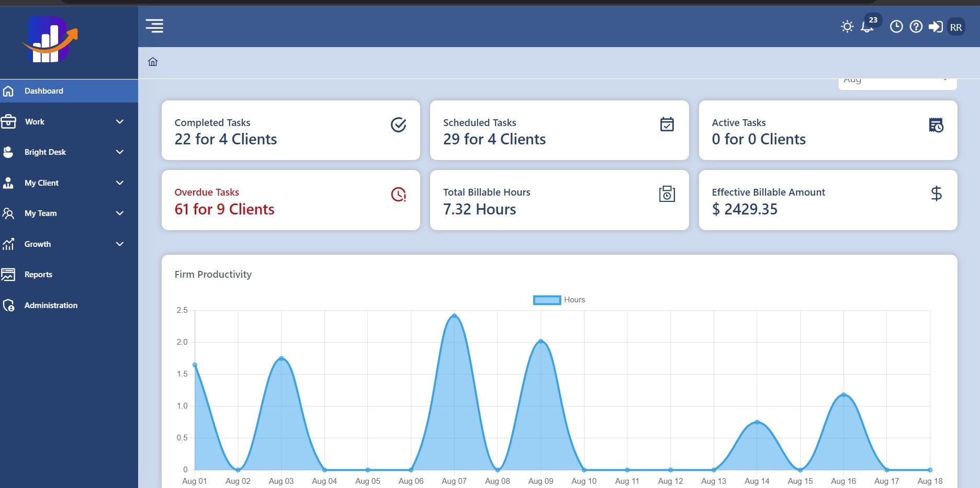This screenshot has width=980, height=488.
Task: Click the timer clock icon in the header
Action: click(896, 26)
